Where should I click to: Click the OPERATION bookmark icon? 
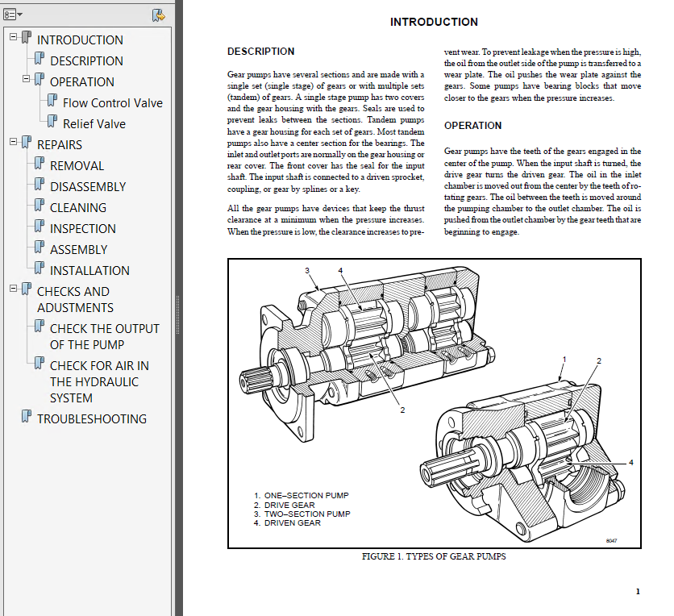pos(40,80)
